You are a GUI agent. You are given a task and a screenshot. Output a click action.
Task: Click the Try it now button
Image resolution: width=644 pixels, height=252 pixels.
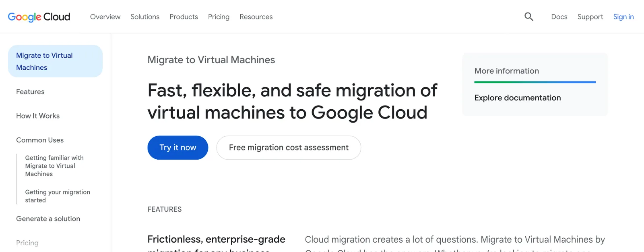pyautogui.click(x=178, y=148)
